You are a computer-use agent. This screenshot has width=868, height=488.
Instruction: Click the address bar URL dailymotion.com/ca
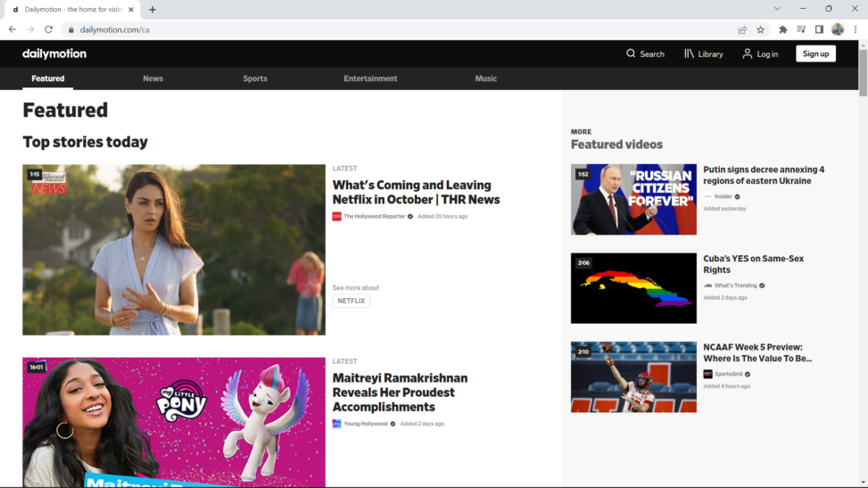click(x=114, y=30)
